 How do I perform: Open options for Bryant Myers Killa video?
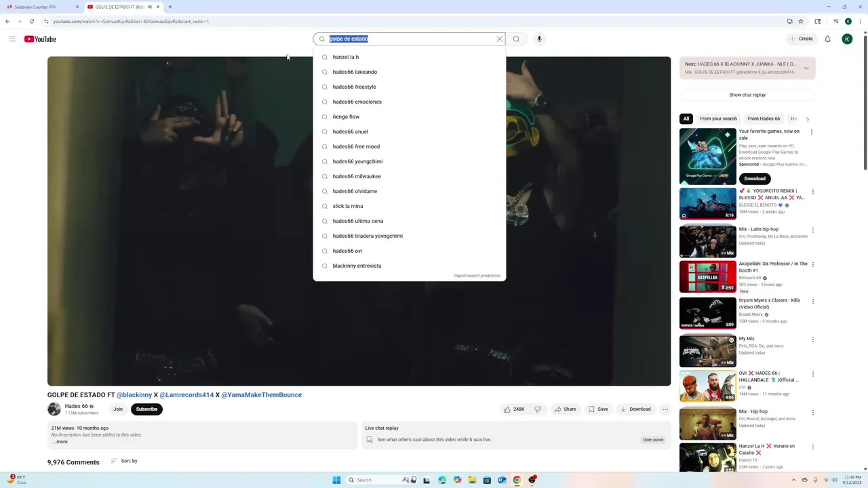tap(813, 301)
